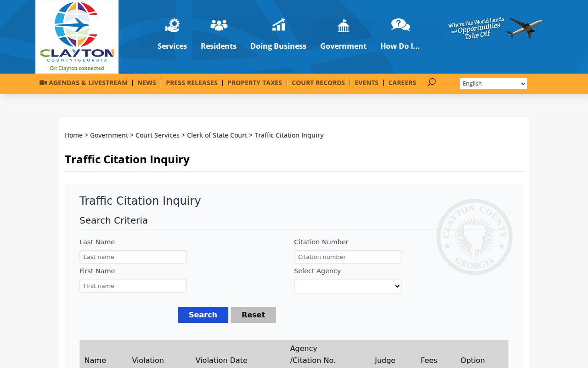This screenshot has width=588, height=368.
Task: Expand the Select Agency dropdown
Action: pos(348,286)
